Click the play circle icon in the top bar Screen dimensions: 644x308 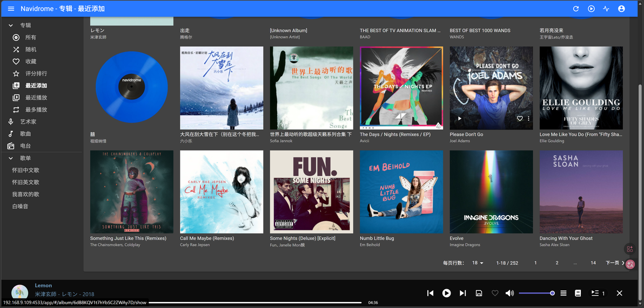[x=591, y=9]
